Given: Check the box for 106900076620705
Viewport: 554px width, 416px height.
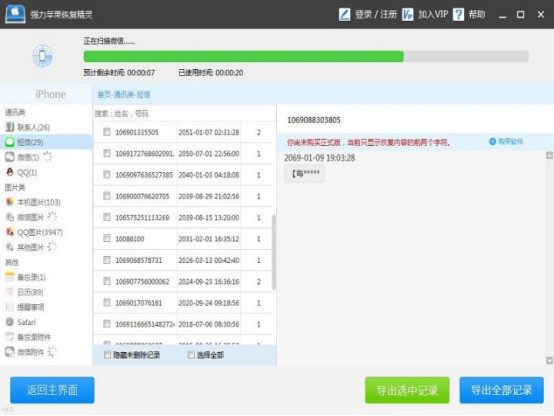Looking at the screenshot, I should 107,196.
